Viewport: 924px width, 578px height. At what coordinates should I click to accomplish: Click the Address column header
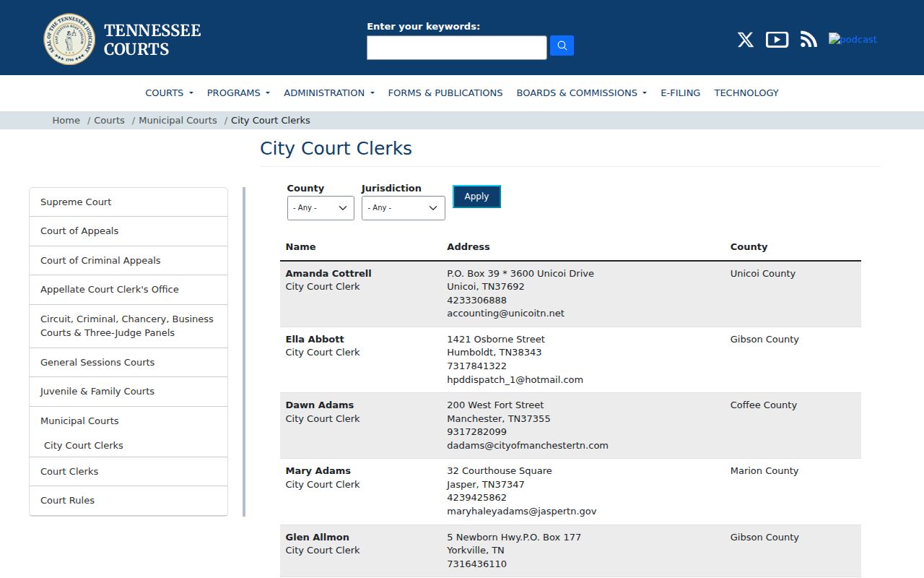(468, 247)
